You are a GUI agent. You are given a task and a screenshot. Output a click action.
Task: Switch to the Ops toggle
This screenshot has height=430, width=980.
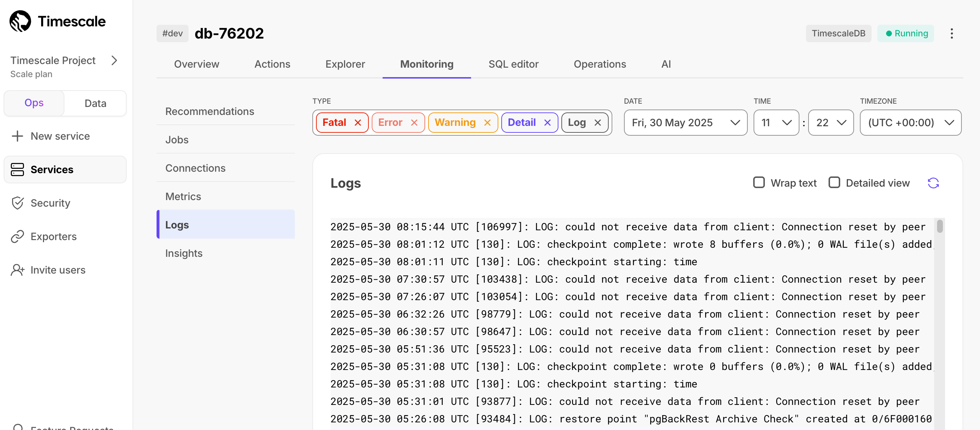point(34,103)
